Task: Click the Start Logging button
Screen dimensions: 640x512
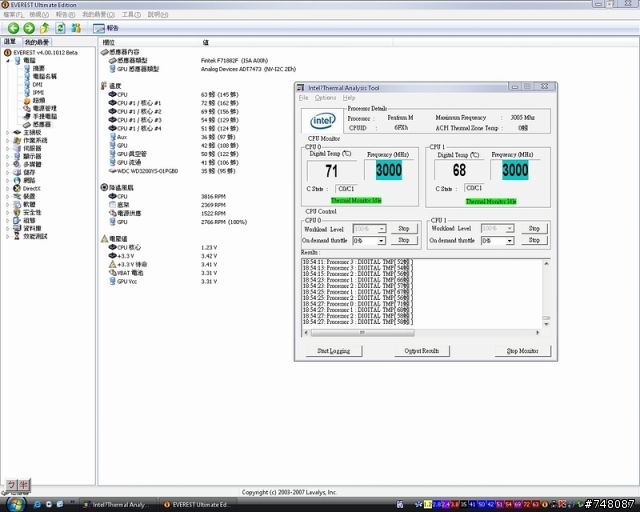Action: click(x=333, y=351)
